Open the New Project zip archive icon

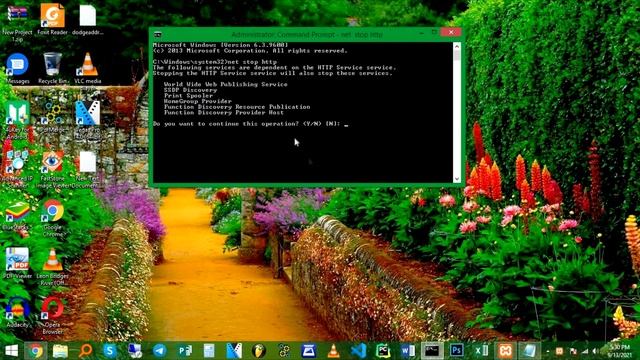click(x=17, y=22)
